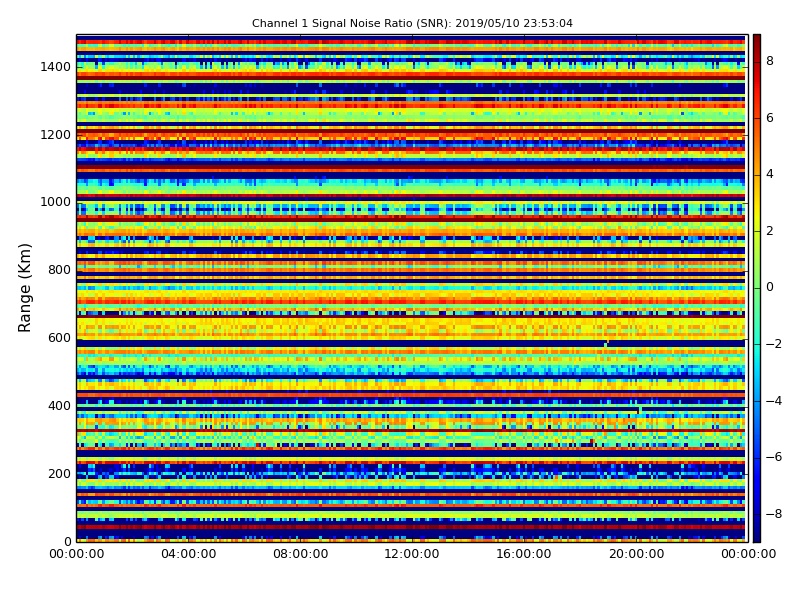Click the 08:00:00 time axis label
This screenshot has height=600, width=800.
click(301, 554)
